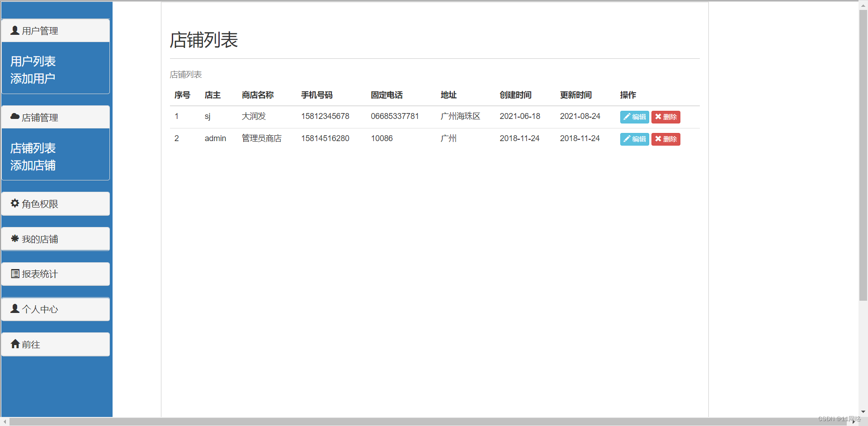Viewport: 868px width, 426px height.
Task: Click the vertical scrollbar down arrow
Action: (x=863, y=412)
